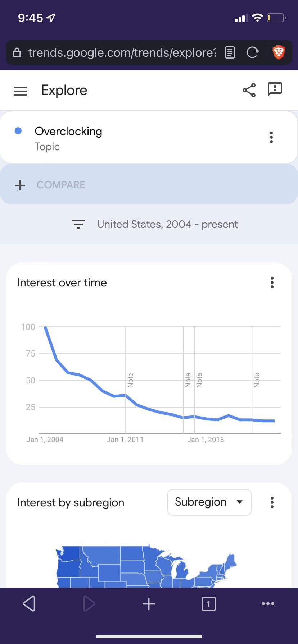Reload the page with refresh icon

(252, 53)
